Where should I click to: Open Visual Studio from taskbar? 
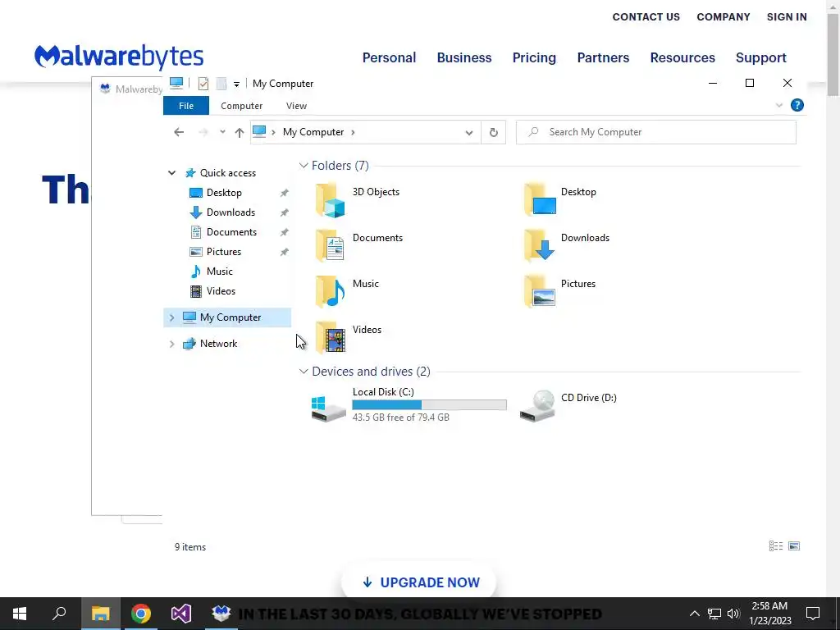click(x=181, y=614)
